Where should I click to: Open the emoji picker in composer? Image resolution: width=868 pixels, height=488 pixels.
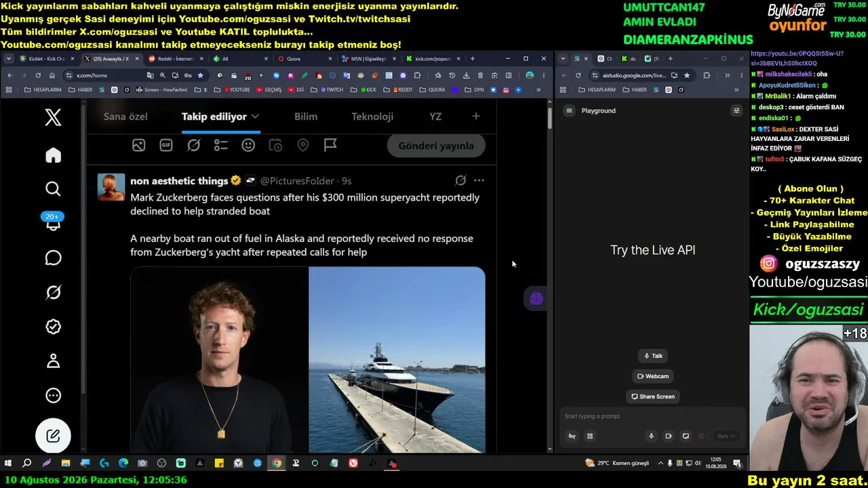248,145
